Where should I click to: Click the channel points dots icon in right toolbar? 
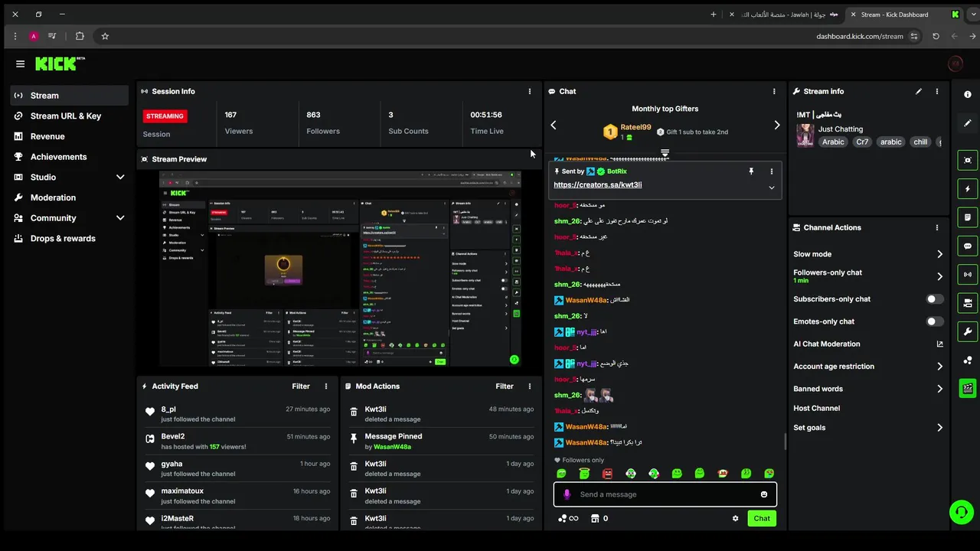point(968,360)
